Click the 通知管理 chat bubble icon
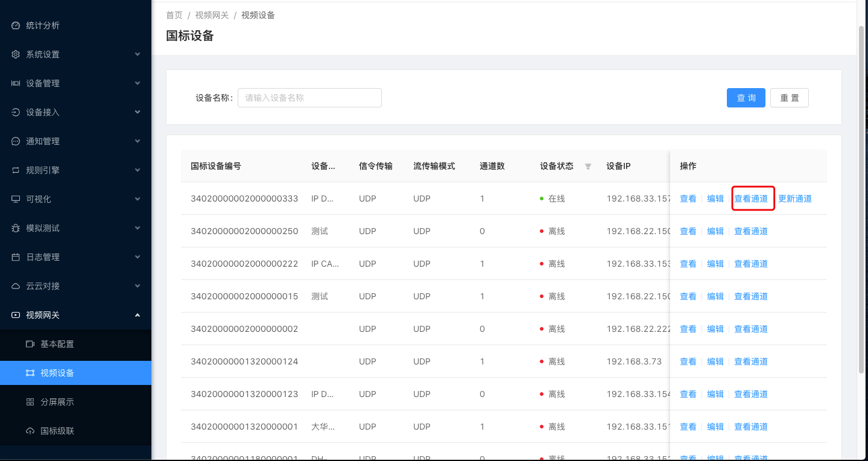 pos(16,141)
